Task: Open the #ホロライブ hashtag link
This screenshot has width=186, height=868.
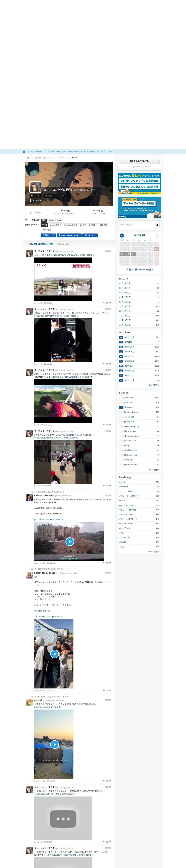Action: [x=125, y=528]
